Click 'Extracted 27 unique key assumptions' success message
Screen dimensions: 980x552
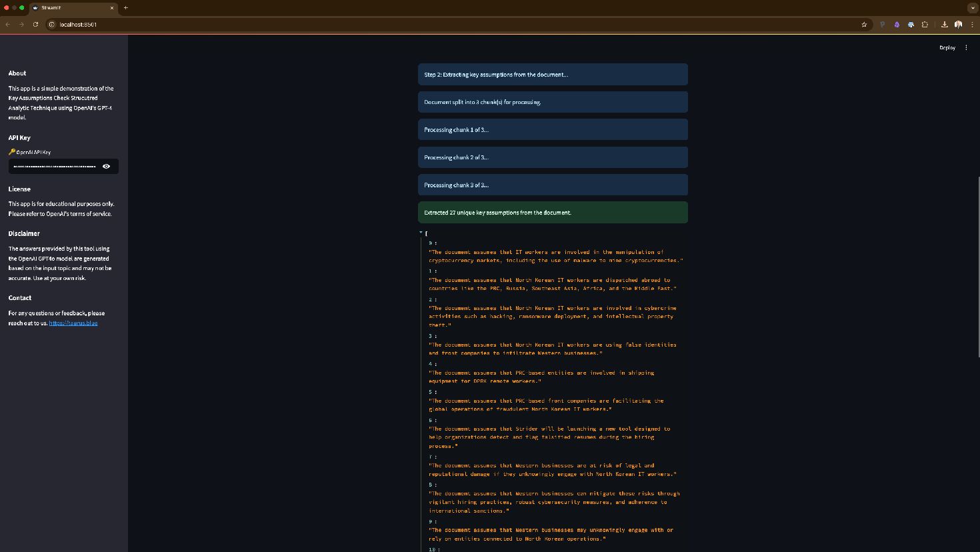click(x=553, y=213)
